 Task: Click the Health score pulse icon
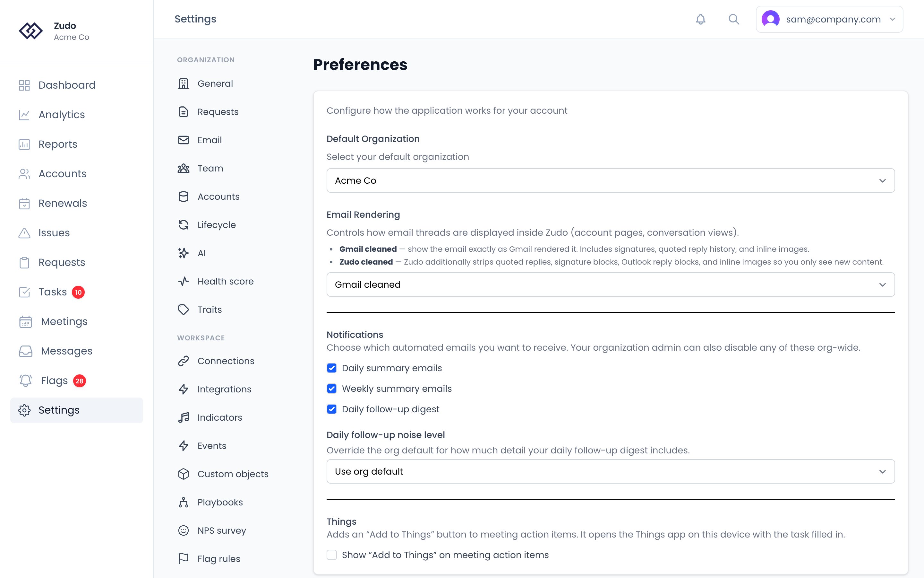point(184,281)
